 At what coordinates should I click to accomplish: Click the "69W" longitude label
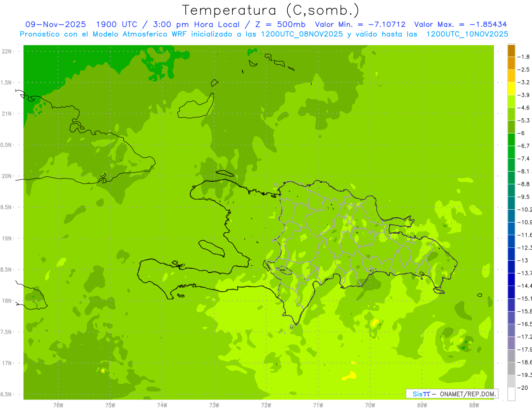tap(422, 405)
